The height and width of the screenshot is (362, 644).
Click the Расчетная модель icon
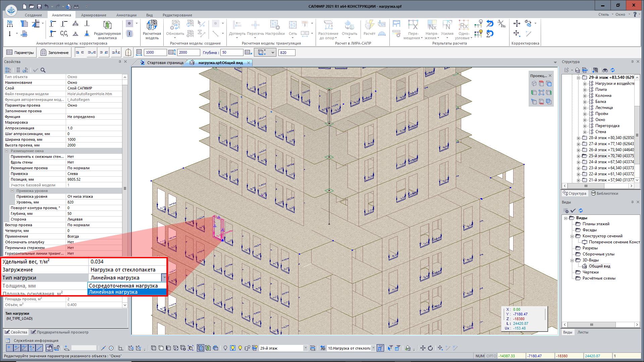pos(152,25)
